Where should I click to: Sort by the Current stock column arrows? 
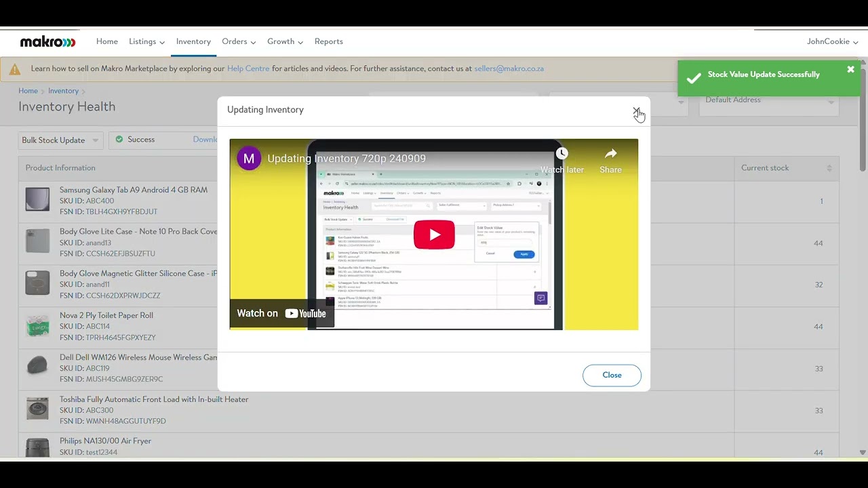point(829,168)
